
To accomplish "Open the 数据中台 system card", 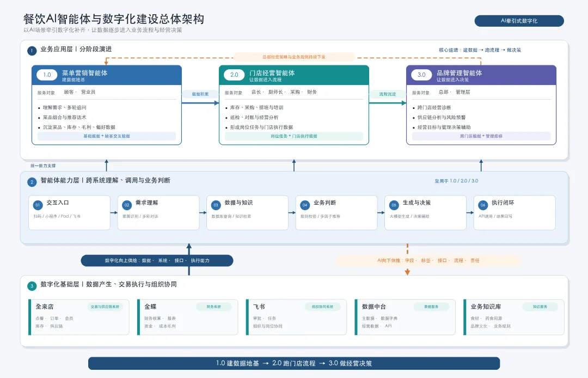I will [405, 317].
